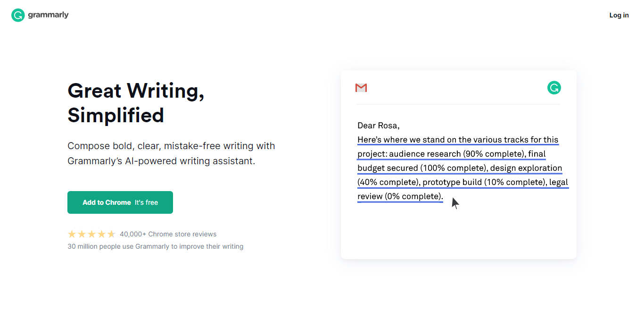Image resolution: width=644 pixels, height=310 pixels.
Task: Click the underlined 'Here's where we stand' line
Action: point(457,140)
